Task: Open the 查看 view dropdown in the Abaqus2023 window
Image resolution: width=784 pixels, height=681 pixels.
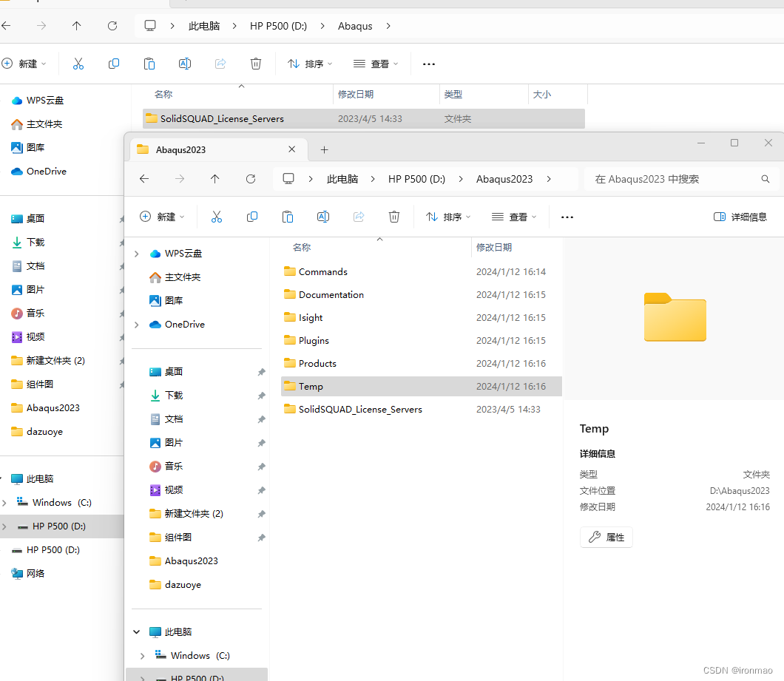Action: tap(514, 217)
